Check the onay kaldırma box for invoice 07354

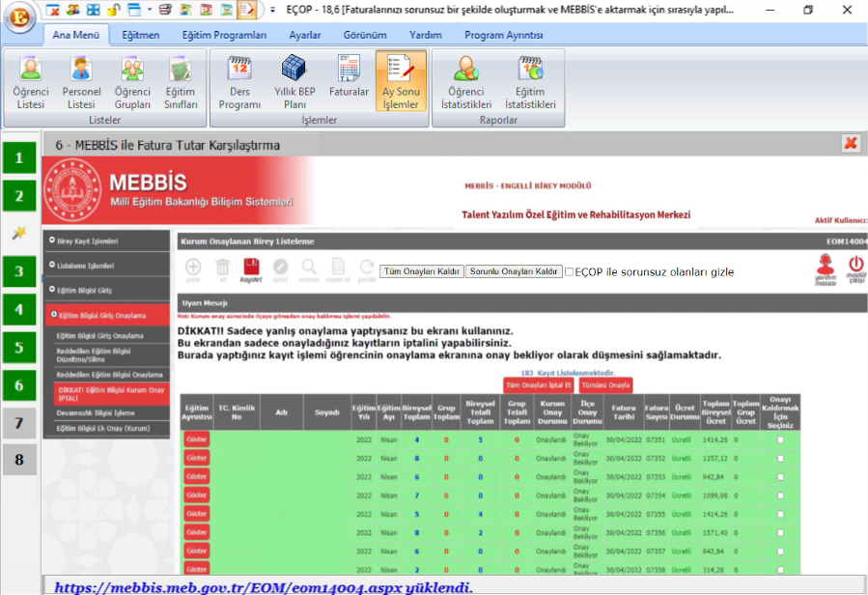(780, 496)
